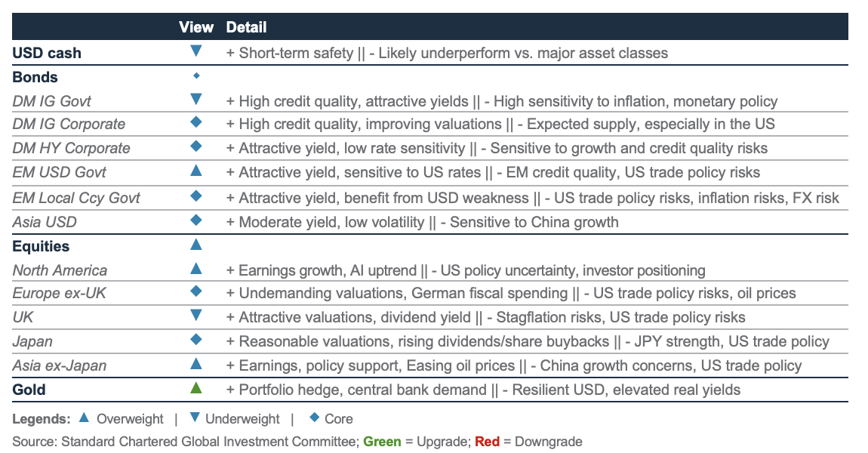Click the overweight triangle for North America
The height and width of the screenshot is (453, 868).
(x=196, y=269)
